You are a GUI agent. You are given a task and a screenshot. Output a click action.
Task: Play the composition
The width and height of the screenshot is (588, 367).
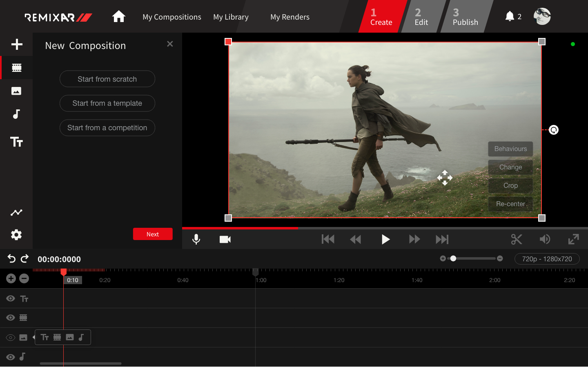pos(385,239)
